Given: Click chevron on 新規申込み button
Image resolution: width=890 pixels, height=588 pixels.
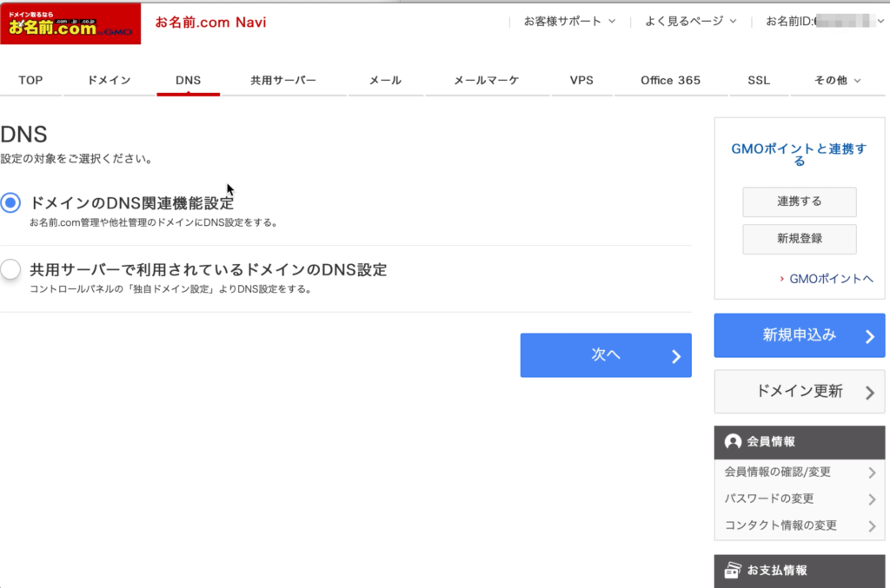Looking at the screenshot, I should (x=869, y=337).
